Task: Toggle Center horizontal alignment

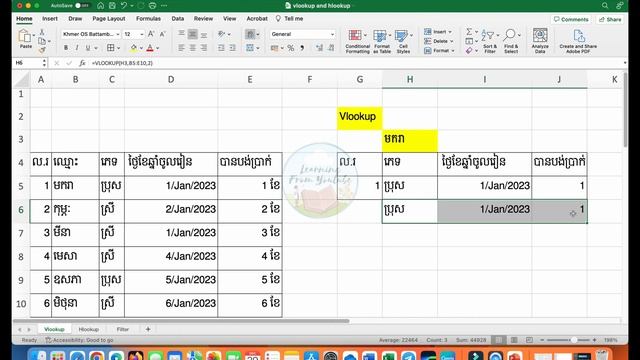Action: pyautogui.click(x=193, y=48)
